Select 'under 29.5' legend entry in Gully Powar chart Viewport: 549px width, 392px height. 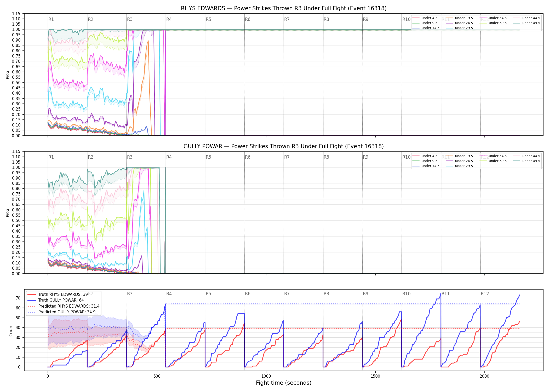[x=460, y=166]
